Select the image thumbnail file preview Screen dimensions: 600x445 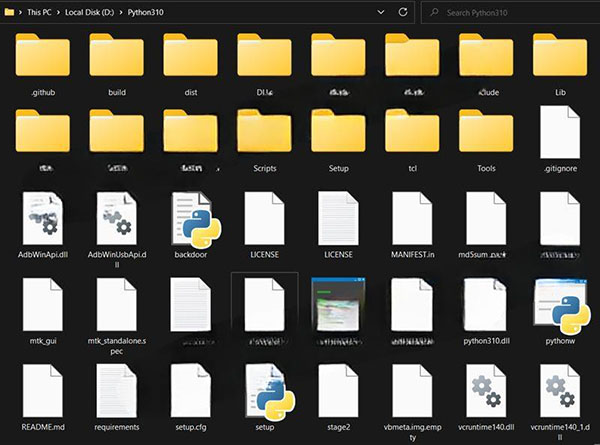click(338, 303)
